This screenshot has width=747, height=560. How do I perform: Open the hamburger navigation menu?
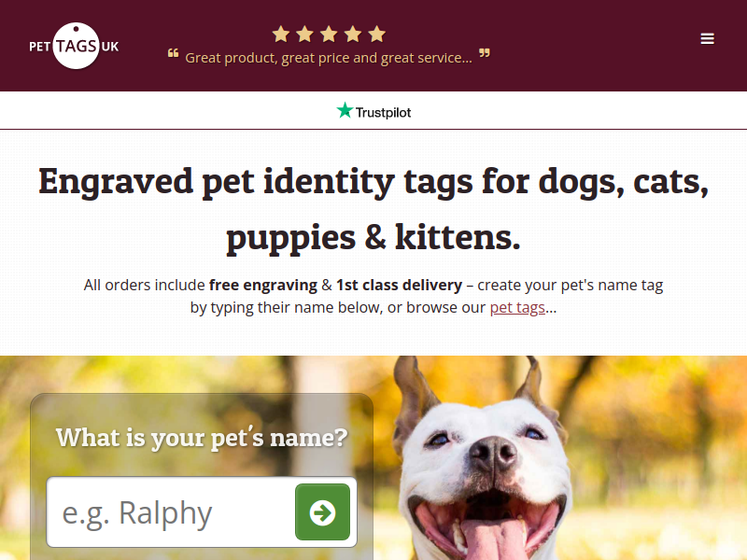(707, 38)
